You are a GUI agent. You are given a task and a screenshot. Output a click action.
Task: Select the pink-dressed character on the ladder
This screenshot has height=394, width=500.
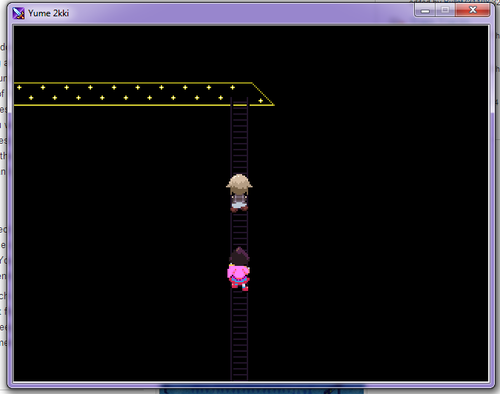point(239,269)
